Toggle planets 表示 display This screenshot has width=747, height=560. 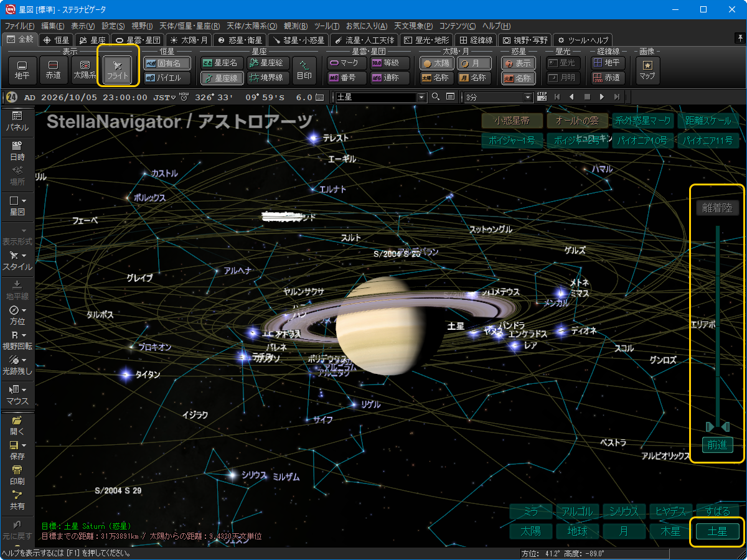[519, 63]
